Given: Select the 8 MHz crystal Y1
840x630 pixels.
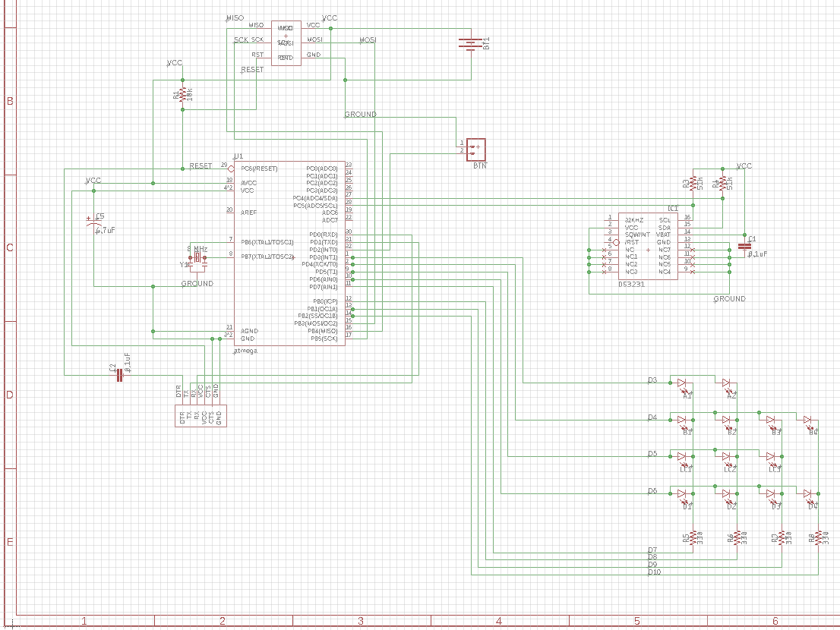Looking at the screenshot, I should [x=197, y=257].
